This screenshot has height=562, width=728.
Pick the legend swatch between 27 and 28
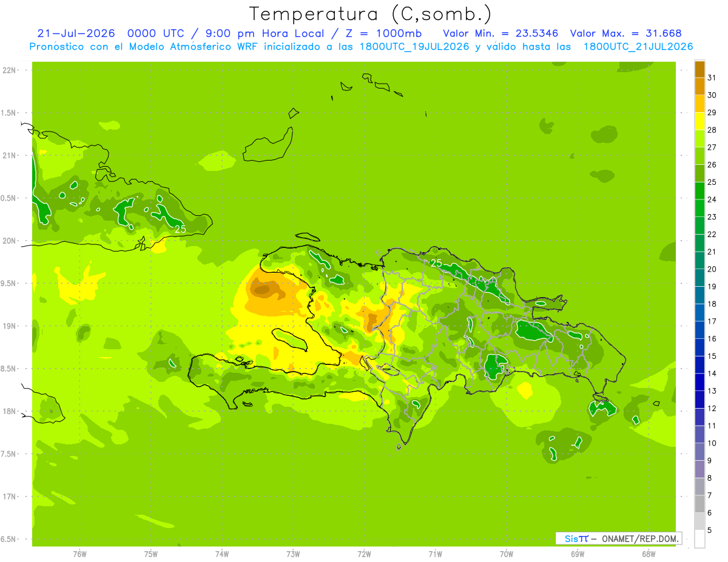coord(699,139)
